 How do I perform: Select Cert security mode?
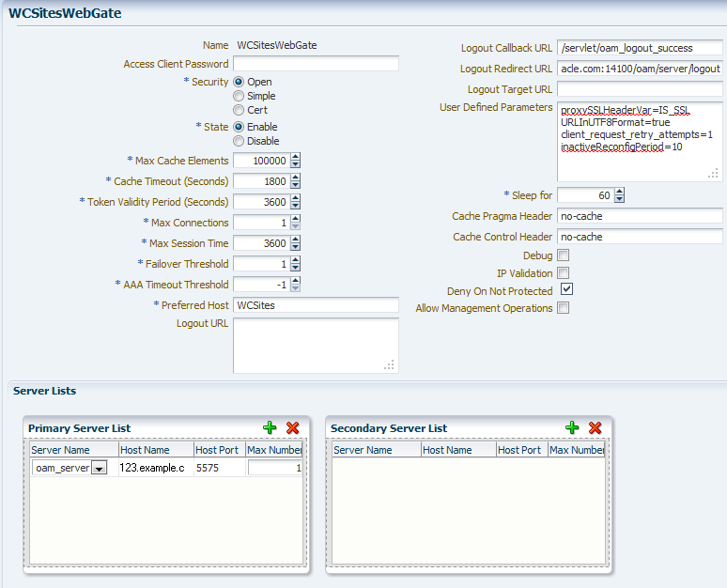[x=239, y=110]
